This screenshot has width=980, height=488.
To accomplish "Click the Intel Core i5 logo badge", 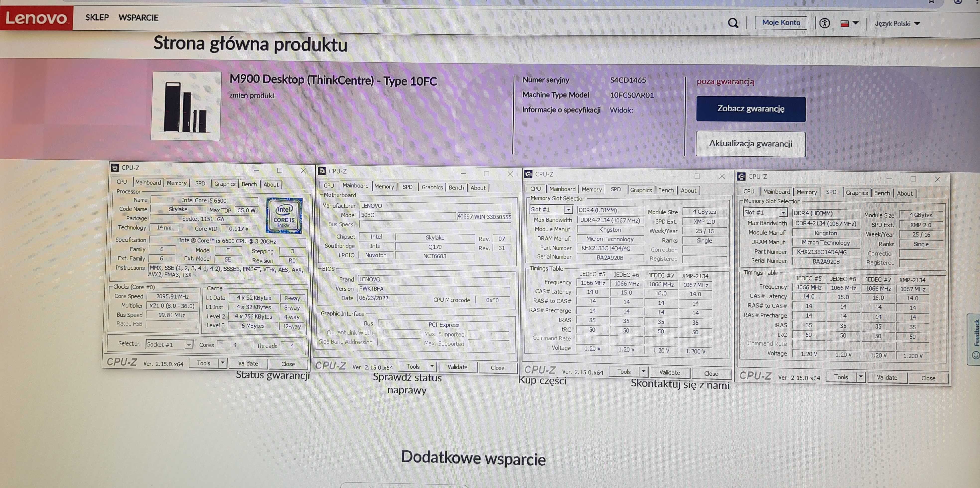I will tap(284, 215).
